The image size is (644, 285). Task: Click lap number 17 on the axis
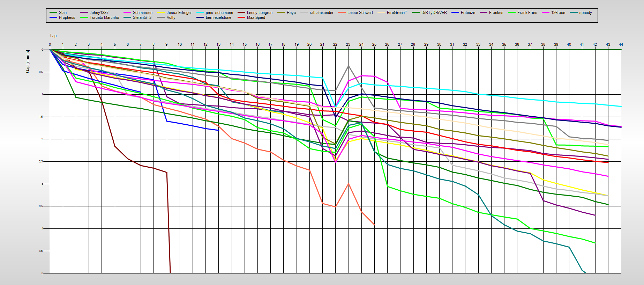(270, 44)
